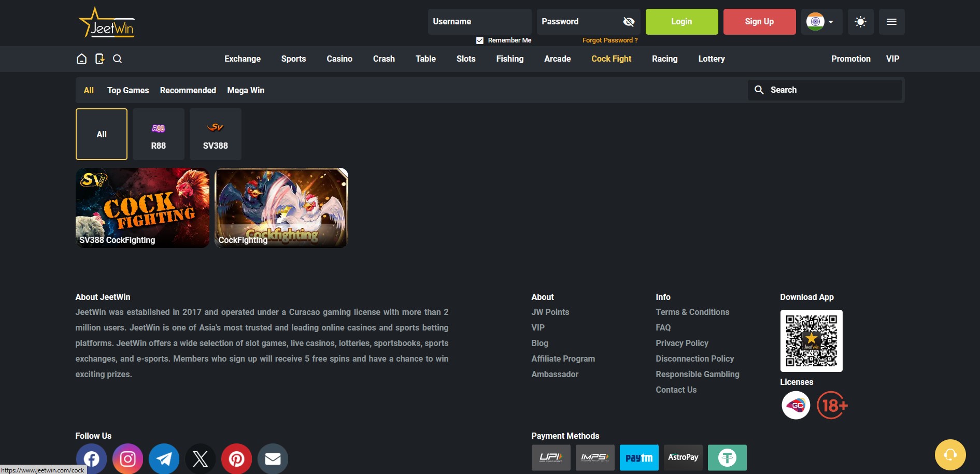
Task: Open the Disconnection Policy link
Action: pyautogui.click(x=695, y=358)
